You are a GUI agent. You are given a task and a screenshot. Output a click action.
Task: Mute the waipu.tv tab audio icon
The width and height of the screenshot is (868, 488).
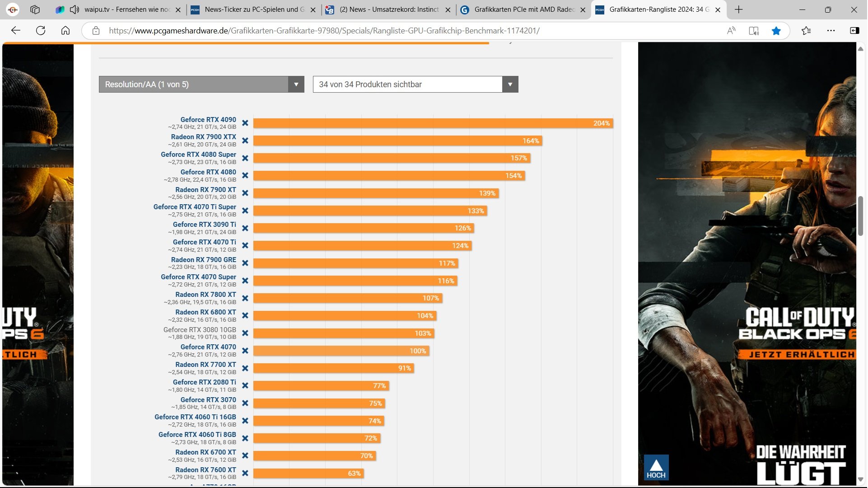point(75,9)
